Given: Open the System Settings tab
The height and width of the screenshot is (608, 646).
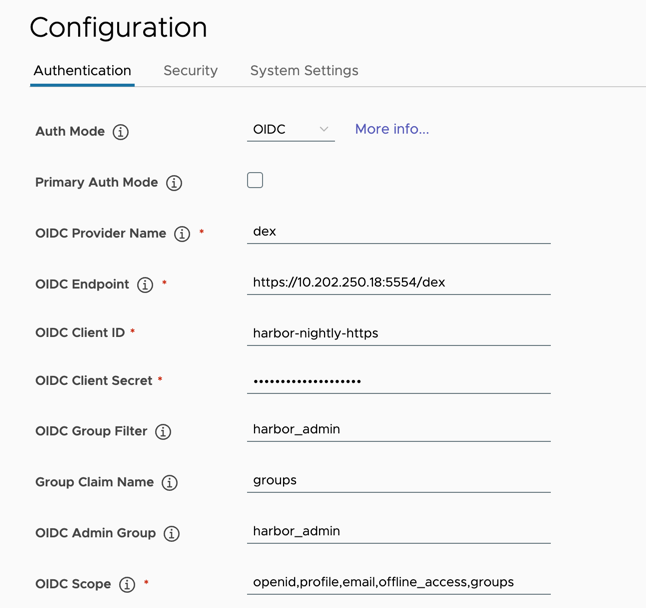Looking at the screenshot, I should click(304, 71).
